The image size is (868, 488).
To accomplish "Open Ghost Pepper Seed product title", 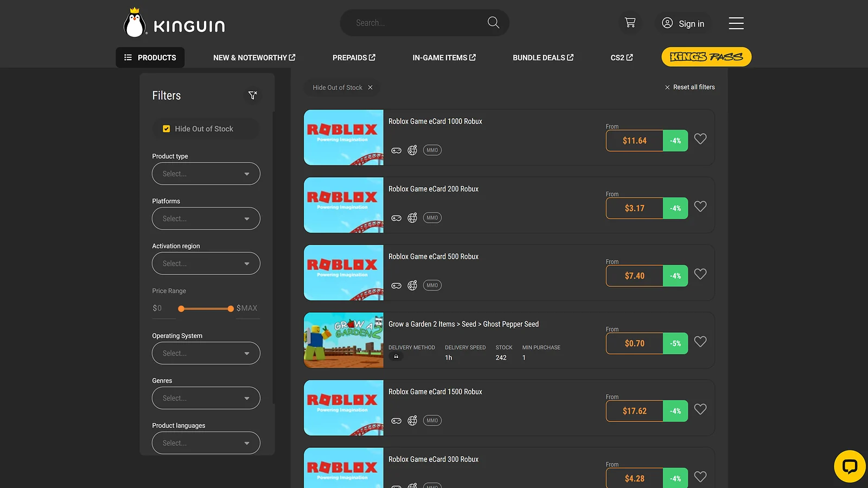I will 464,324.
